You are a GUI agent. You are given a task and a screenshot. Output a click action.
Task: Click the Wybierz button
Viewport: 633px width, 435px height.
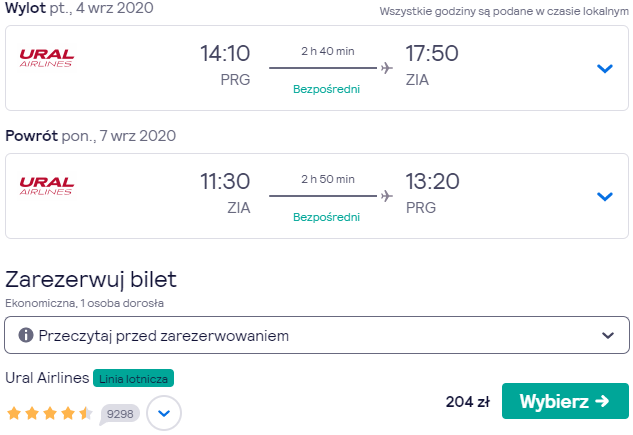(x=565, y=401)
